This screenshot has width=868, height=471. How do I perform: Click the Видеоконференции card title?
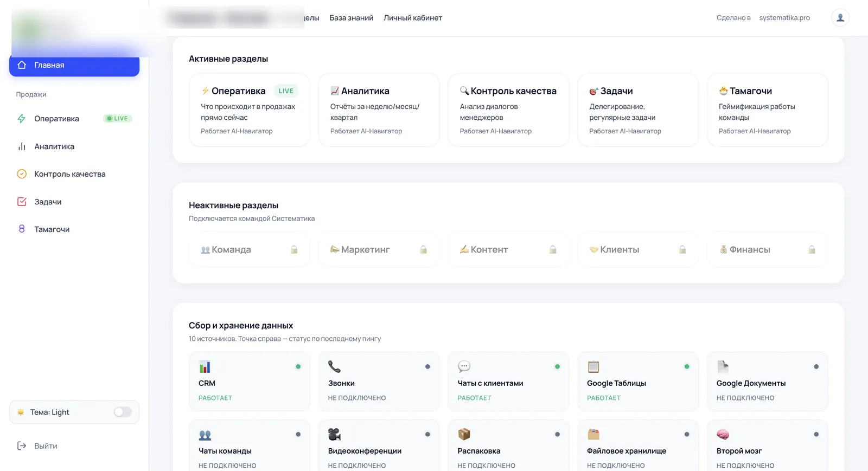365,451
